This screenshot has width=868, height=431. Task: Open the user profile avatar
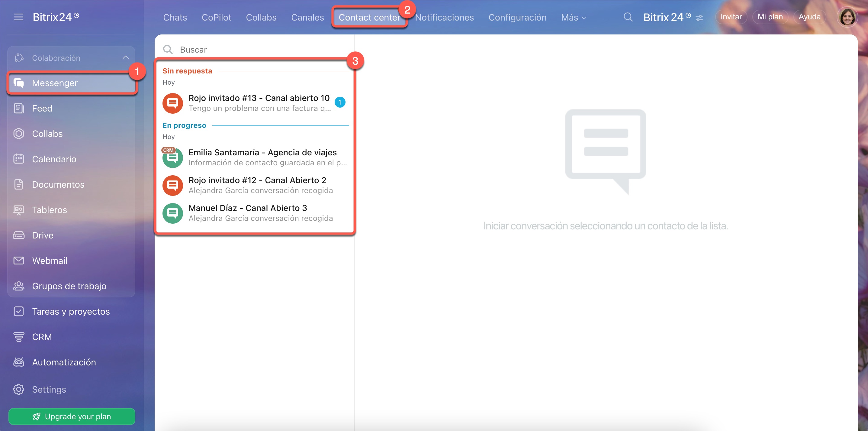click(847, 17)
